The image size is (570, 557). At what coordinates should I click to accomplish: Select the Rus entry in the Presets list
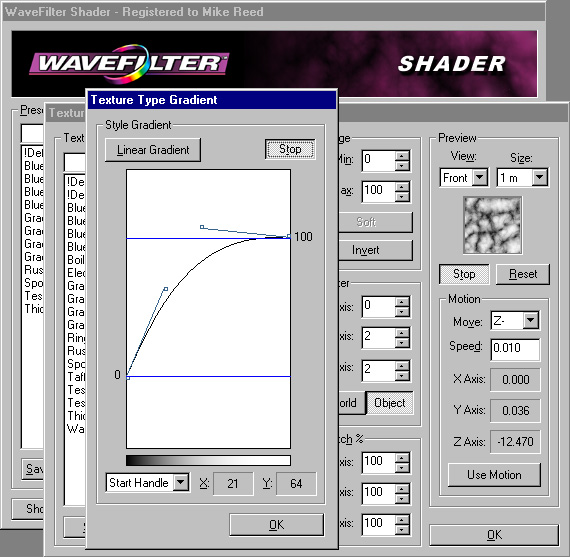(33, 270)
